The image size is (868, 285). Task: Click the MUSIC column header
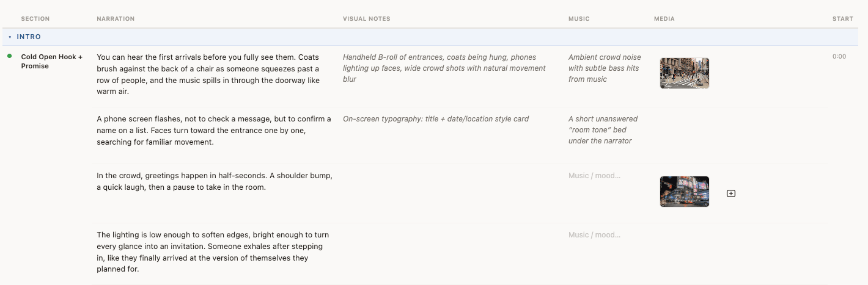(579, 19)
